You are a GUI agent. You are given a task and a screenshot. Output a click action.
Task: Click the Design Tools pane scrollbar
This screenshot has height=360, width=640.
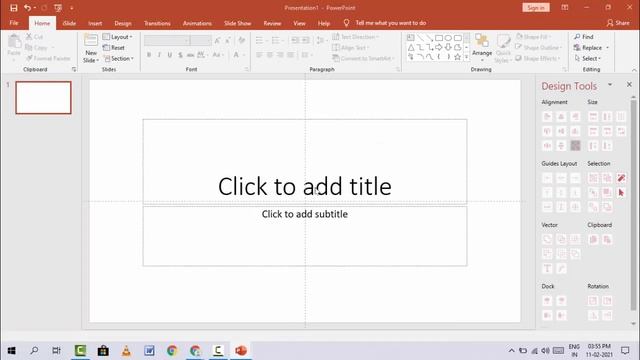(x=633, y=204)
